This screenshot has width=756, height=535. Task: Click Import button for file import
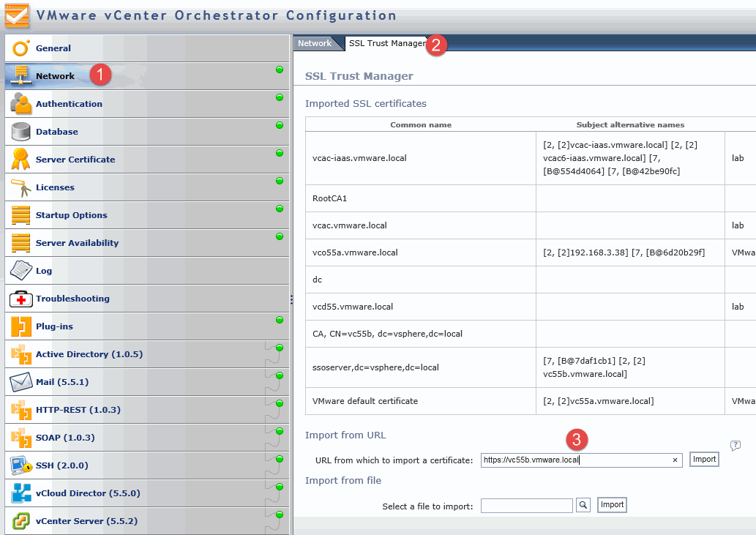(612, 505)
